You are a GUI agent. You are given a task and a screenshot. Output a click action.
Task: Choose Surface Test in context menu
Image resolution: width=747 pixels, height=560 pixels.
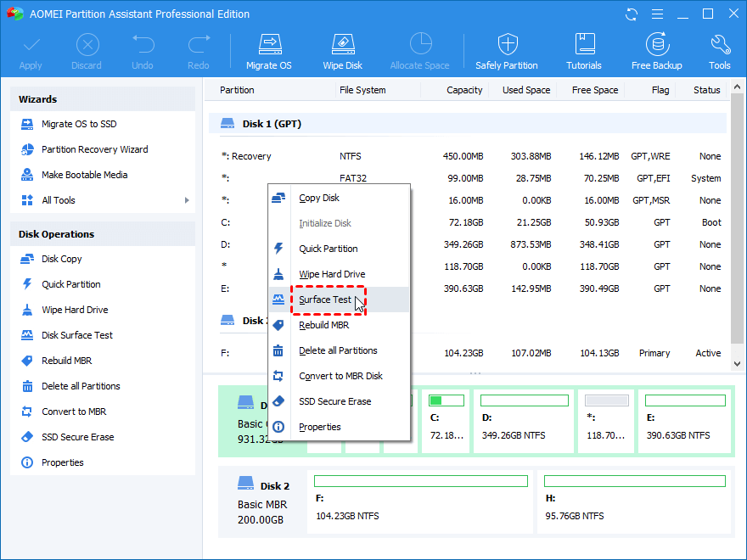325,300
